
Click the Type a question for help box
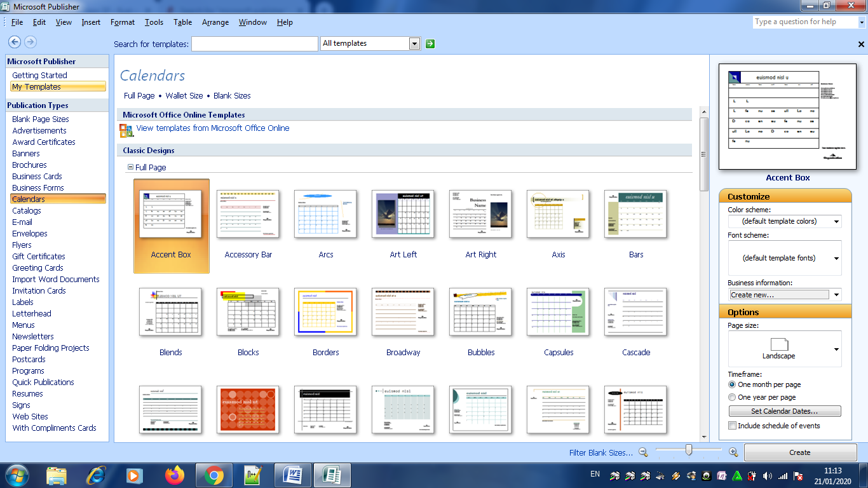(804, 22)
